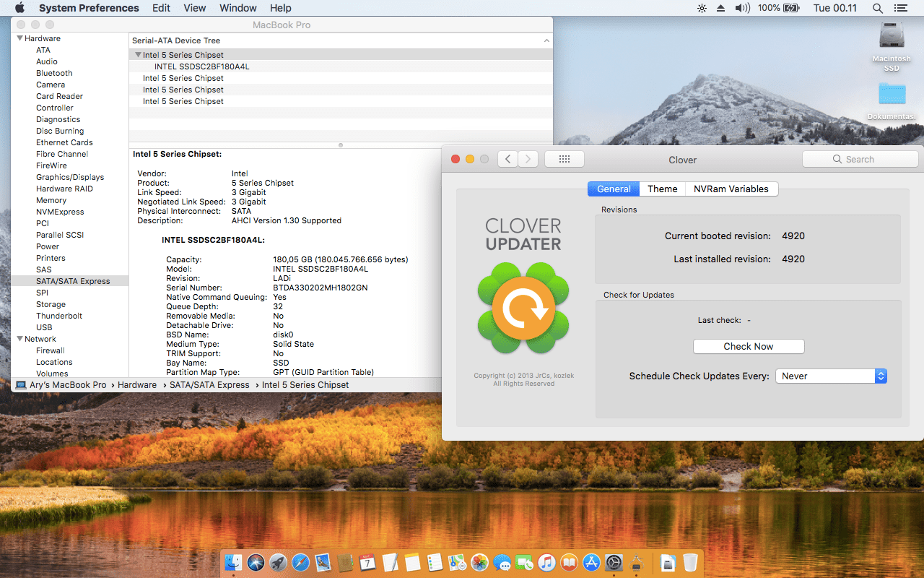This screenshot has height=578, width=924.
Task: Click Hardware in the path bar
Action: 137,385
